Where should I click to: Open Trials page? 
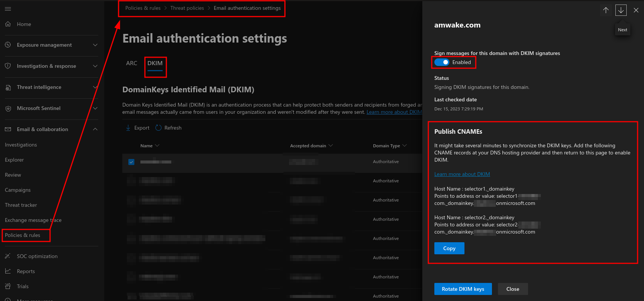pos(23,286)
